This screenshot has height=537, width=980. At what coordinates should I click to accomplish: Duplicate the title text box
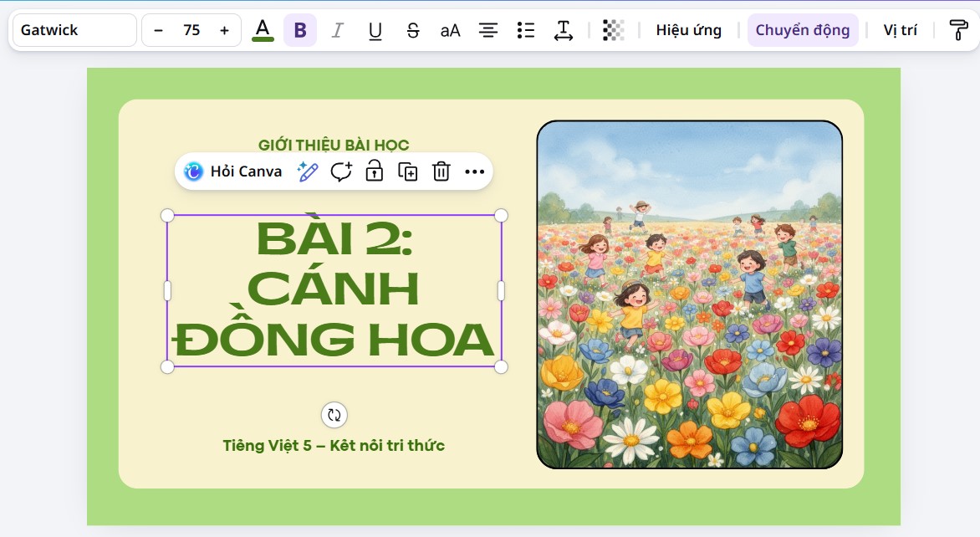(x=408, y=171)
